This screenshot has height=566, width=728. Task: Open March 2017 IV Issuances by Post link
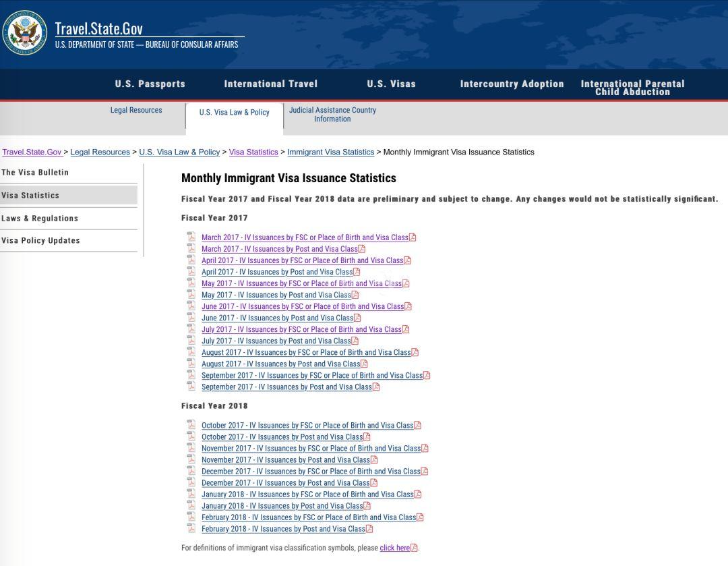[280, 249]
